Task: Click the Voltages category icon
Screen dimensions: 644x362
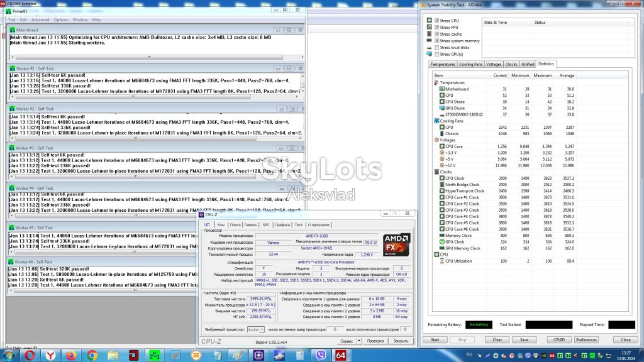Action: [x=436, y=140]
